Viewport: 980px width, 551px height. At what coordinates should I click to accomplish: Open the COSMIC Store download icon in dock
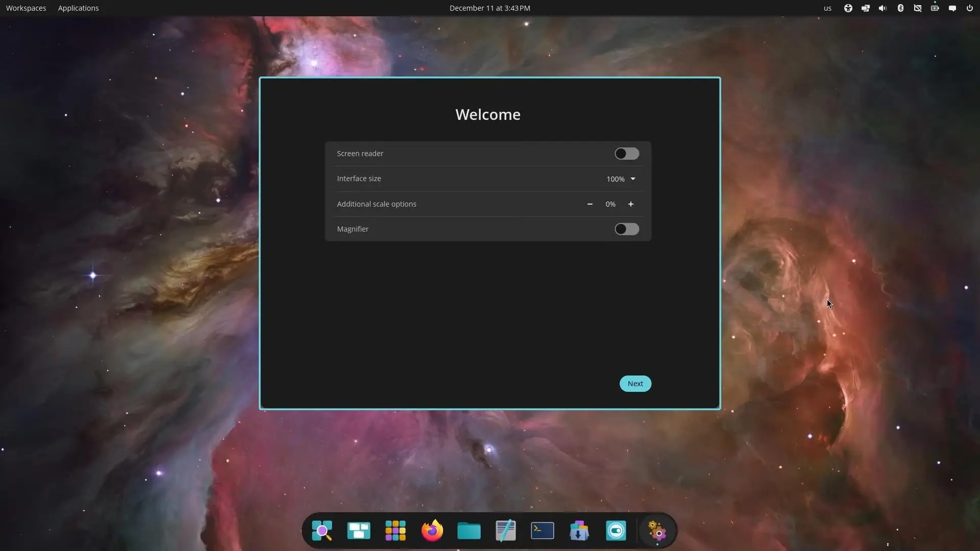[x=579, y=531]
